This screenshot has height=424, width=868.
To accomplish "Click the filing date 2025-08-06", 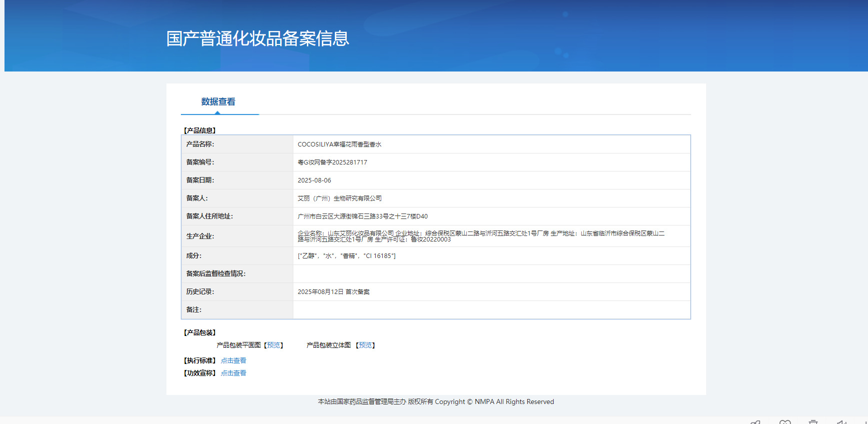I will pos(314,180).
